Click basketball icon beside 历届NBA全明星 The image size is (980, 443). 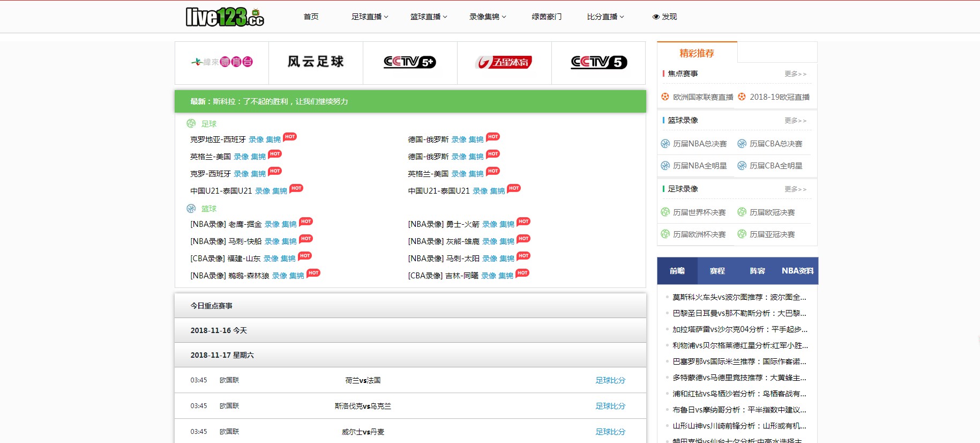point(665,166)
